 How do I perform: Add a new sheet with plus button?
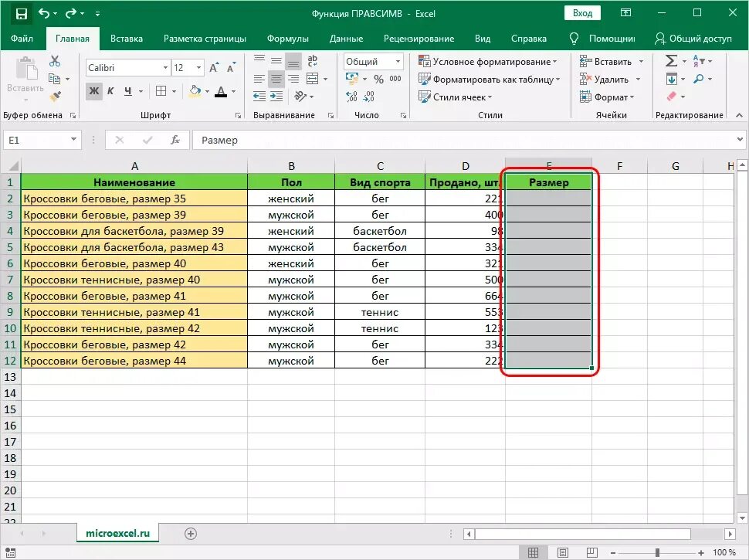pyautogui.click(x=190, y=534)
